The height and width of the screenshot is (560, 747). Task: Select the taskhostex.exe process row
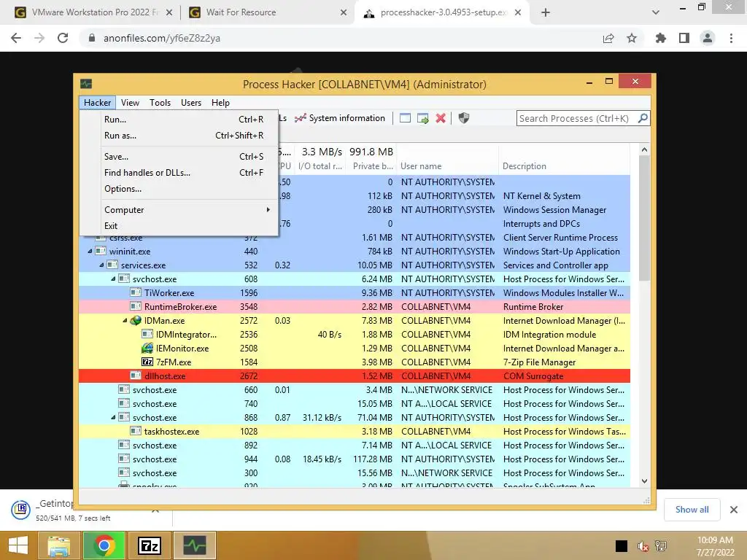355,432
